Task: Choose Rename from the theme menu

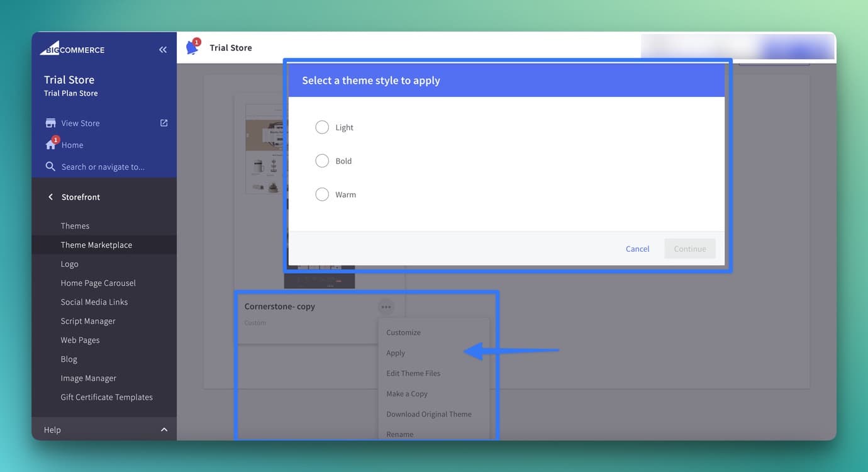Action: 400,434
